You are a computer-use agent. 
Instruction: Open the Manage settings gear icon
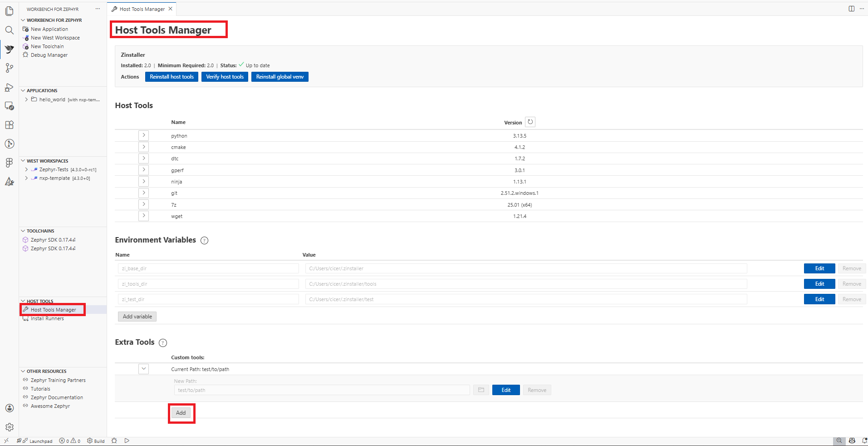coord(9,427)
